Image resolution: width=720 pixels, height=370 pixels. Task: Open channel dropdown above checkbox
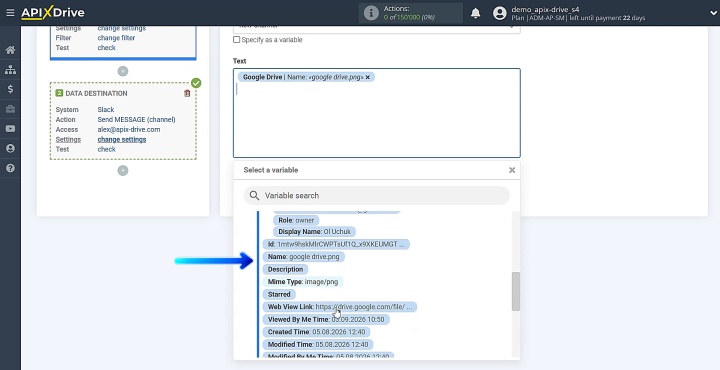click(x=377, y=28)
